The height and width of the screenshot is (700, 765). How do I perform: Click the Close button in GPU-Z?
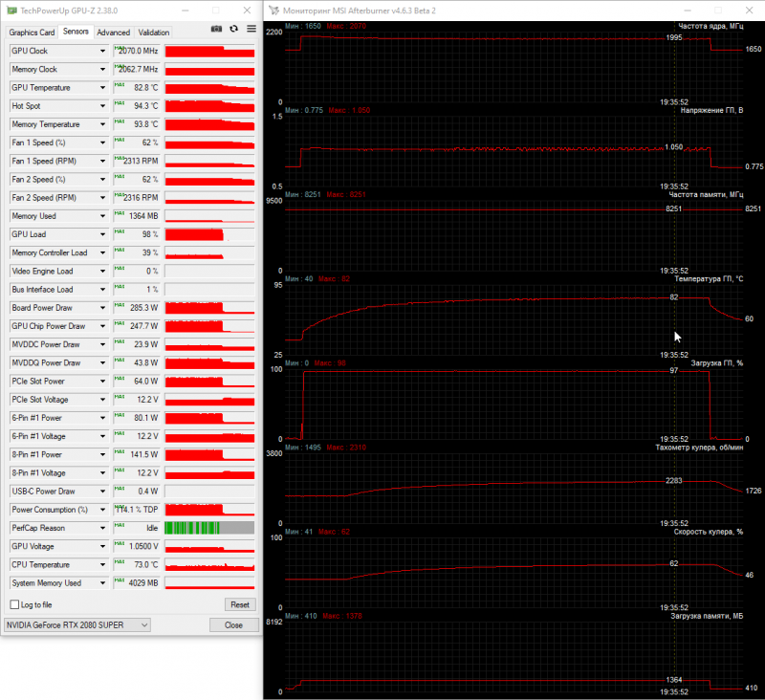coord(233,625)
